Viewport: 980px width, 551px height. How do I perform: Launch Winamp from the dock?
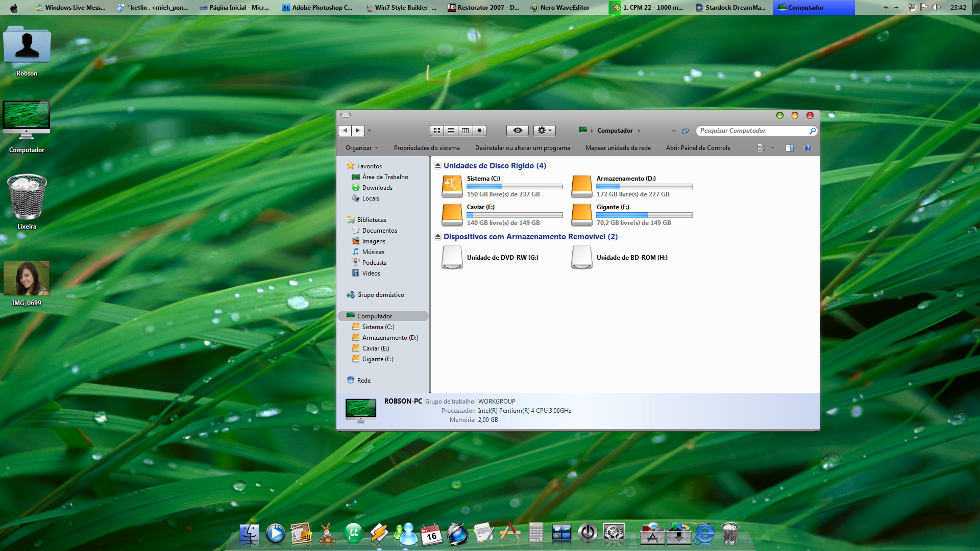click(x=379, y=534)
